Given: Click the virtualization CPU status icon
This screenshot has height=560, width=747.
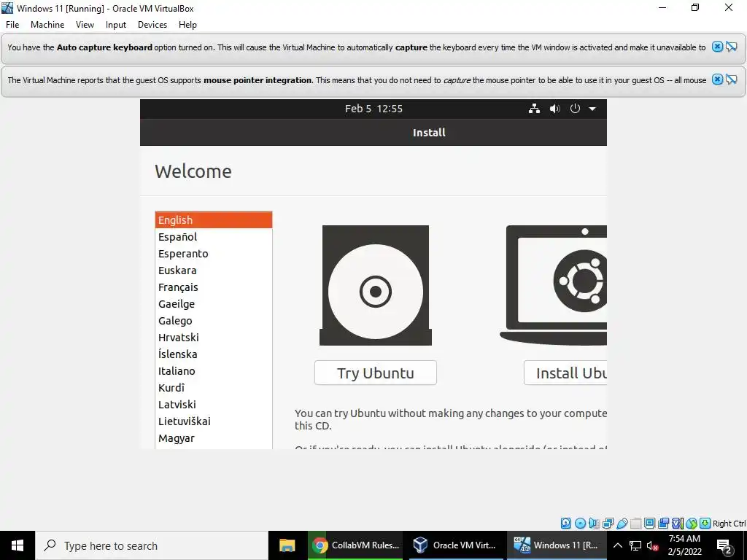Looking at the screenshot, I should [678, 524].
